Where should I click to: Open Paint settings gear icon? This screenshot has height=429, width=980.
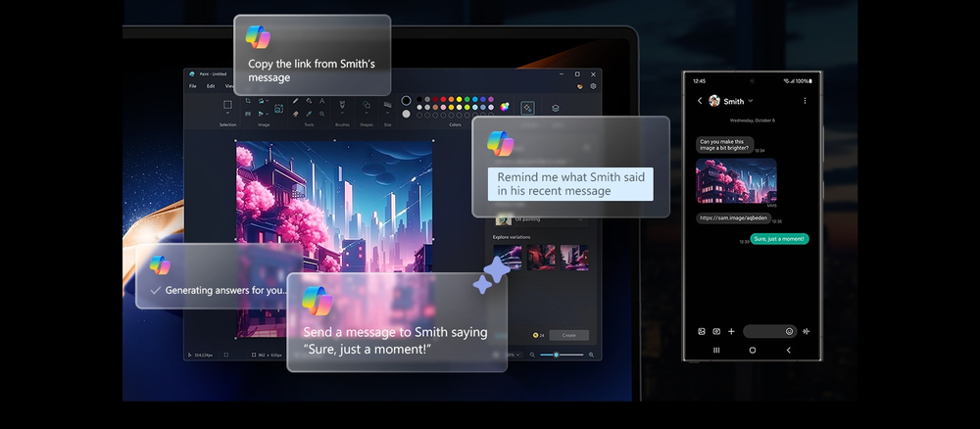point(593,86)
